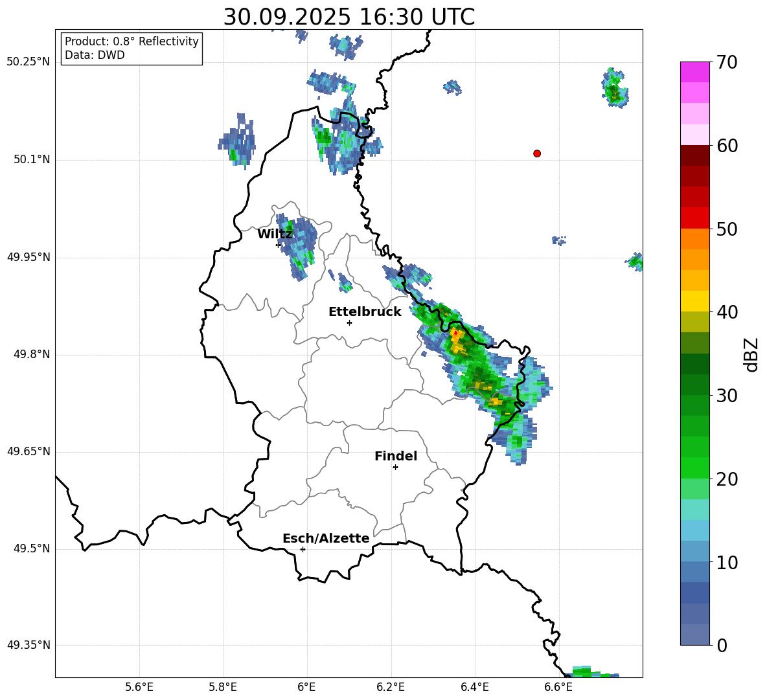The height and width of the screenshot is (700, 767).
Task: Click the Findel cross marker
Action: pyautogui.click(x=395, y=468)
